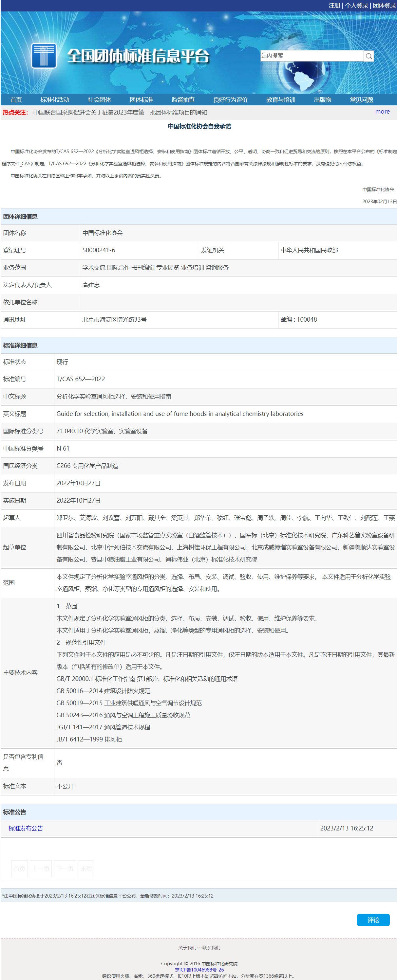Click the 标准详细信息 section header
The height and width of the screenshot is (980, 397).
point(20,345)
